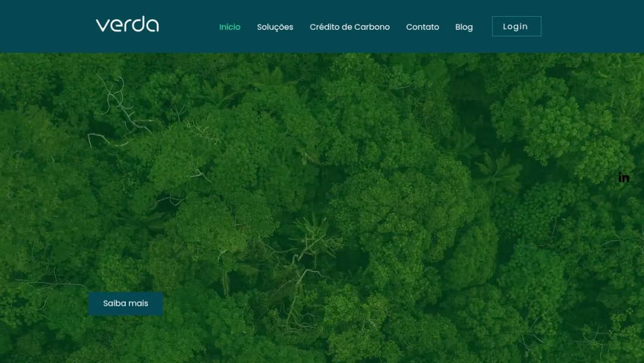
Task: Click the Saiba mais button
Action: click(x=126, y=303)
